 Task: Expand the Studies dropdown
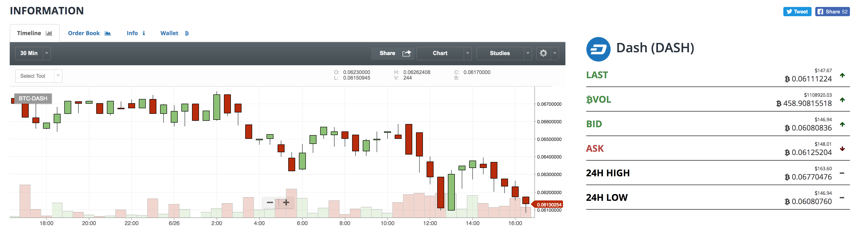tap(504, 53)
